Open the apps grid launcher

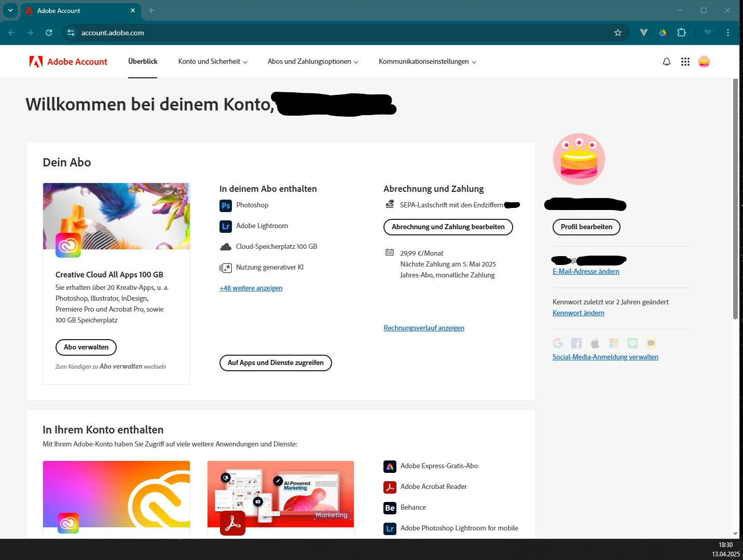[x=685, y=62]
